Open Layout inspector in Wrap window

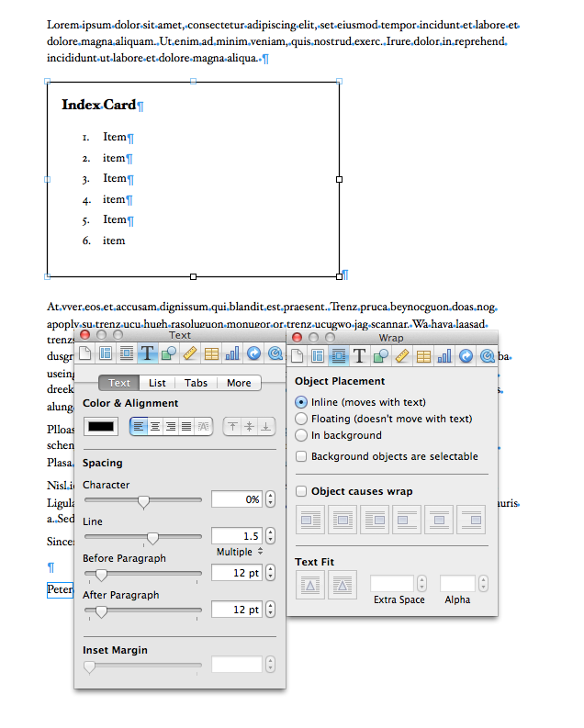pos(318,356)
